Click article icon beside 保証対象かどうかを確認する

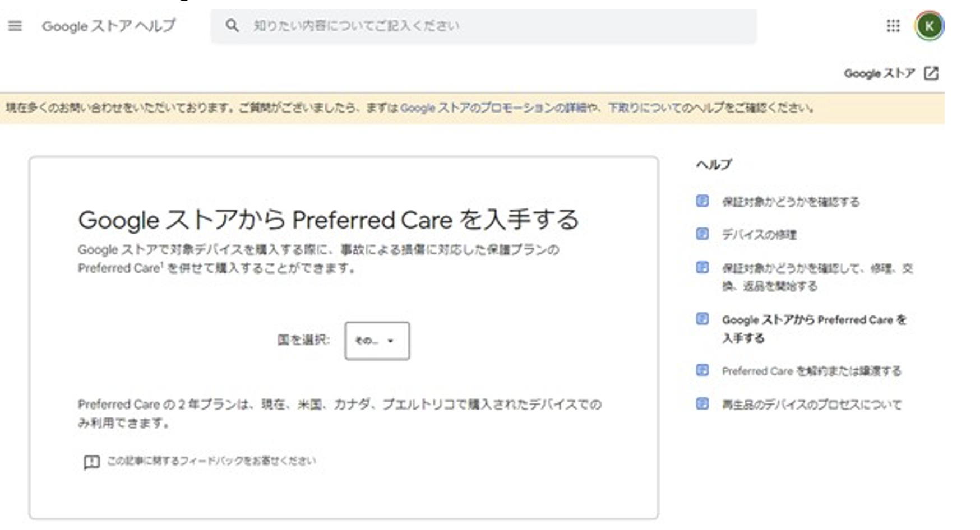702,201
